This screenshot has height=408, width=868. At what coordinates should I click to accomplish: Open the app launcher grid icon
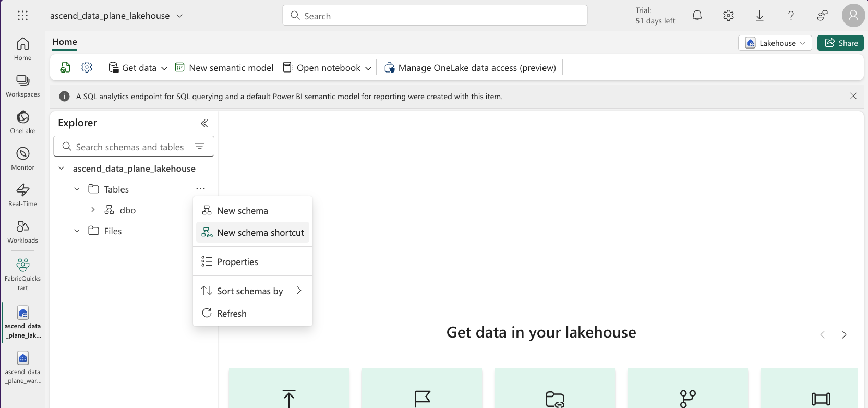pyautogui.click(x=22, y=16)
